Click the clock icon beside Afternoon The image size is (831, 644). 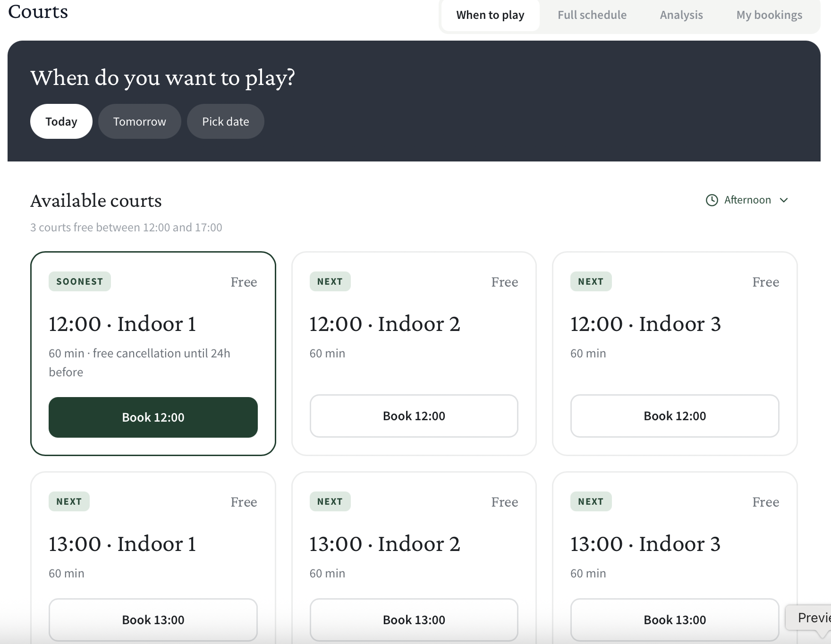(x=712, y=200)
